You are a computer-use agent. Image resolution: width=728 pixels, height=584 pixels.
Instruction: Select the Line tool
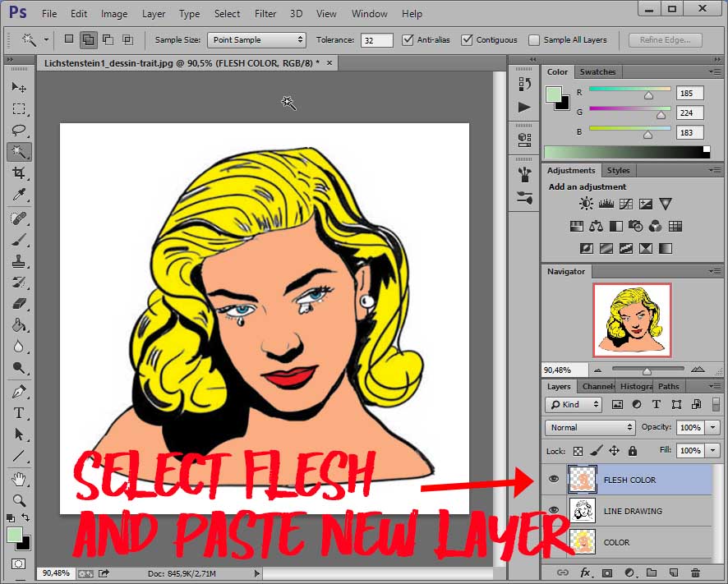19,455
